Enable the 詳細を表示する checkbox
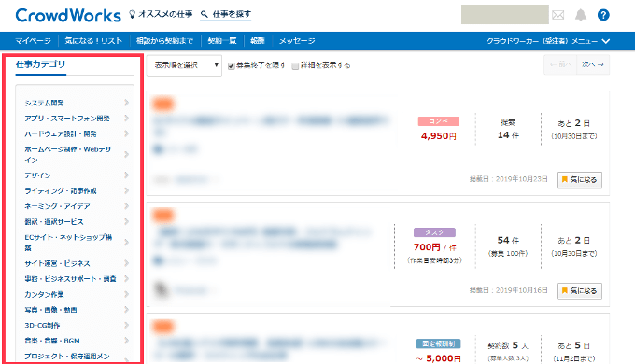 [295, 65]
